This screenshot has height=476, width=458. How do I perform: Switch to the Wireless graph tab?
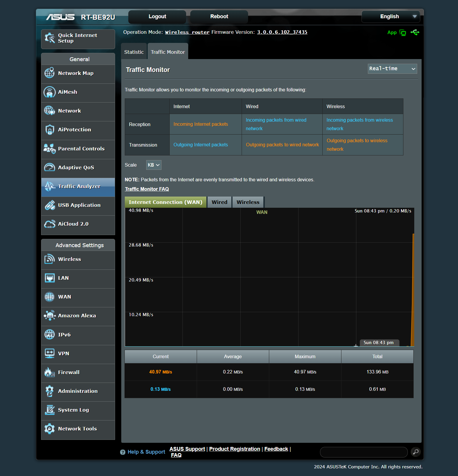point(248,202)
